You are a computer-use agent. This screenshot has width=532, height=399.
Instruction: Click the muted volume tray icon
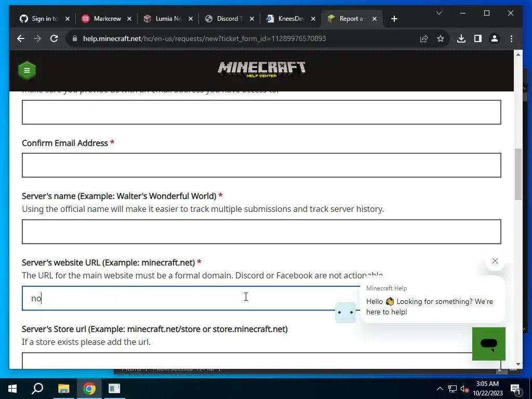point(464,389)
